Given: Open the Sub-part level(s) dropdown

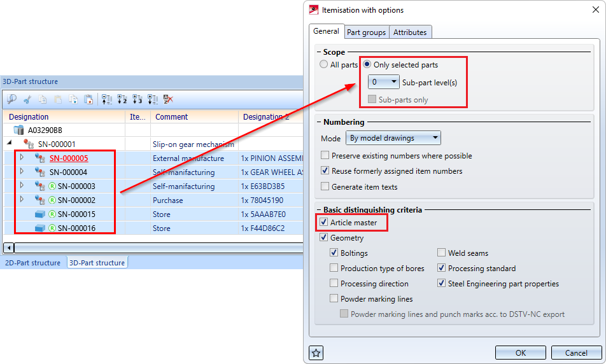Looking at the screenshot, I should tap(383, 82).
